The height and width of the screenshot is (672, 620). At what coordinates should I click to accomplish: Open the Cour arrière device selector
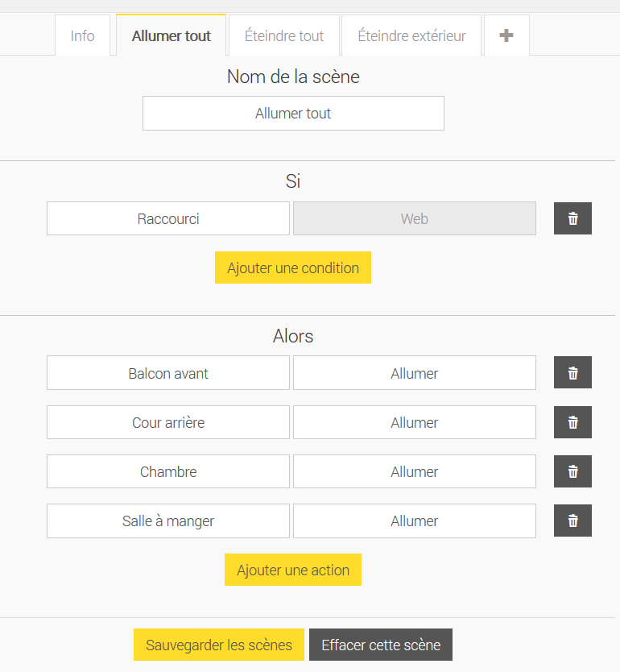point(168,422)
